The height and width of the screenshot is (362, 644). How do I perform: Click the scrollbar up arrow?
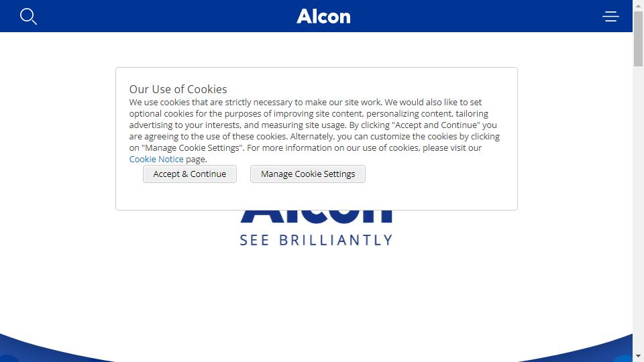(638, 6)
